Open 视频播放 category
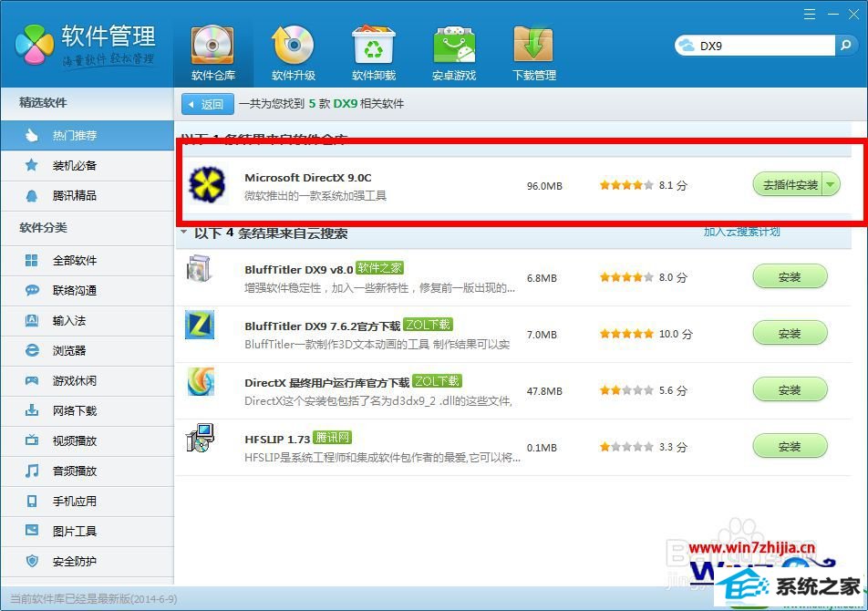 [x=87, y=440]
